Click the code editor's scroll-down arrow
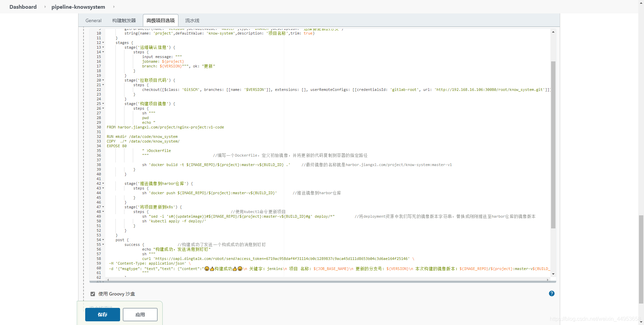 [x=553, y=274]
